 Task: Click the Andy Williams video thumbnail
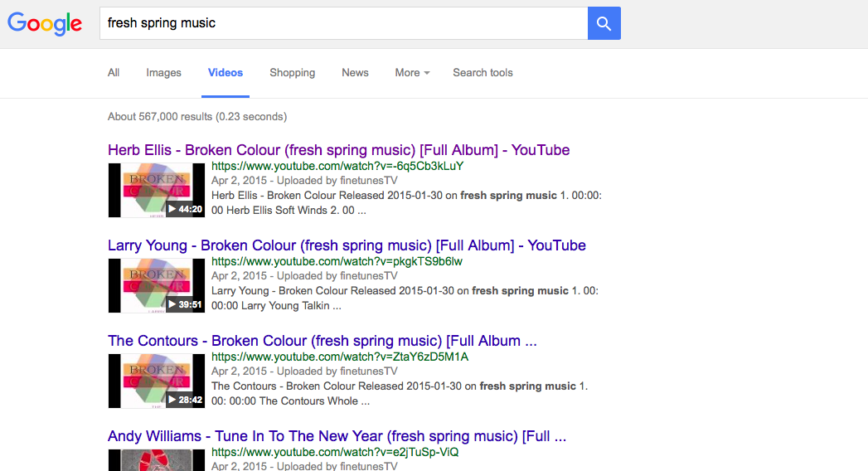157,459
